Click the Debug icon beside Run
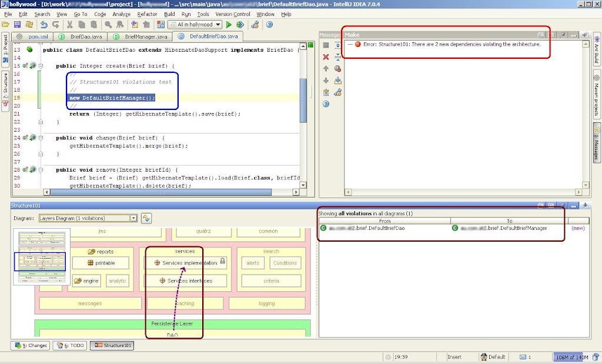Screen dimensions: 602x364 (240, 25)
